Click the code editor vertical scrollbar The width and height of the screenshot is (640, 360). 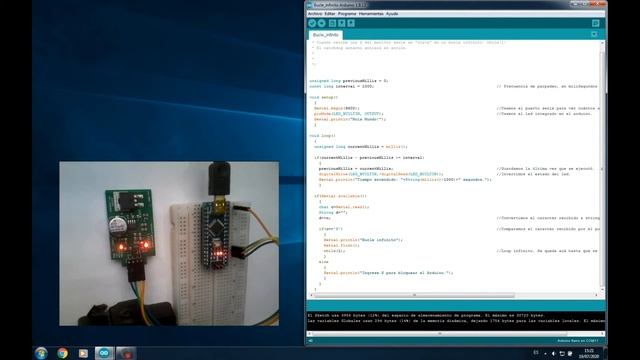coord(603,166)
